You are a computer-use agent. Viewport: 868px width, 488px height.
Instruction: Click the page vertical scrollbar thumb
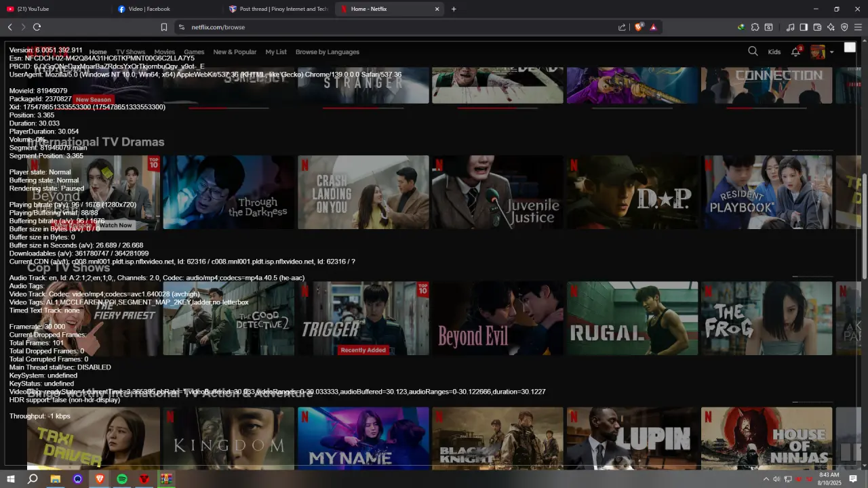[865, 225]
